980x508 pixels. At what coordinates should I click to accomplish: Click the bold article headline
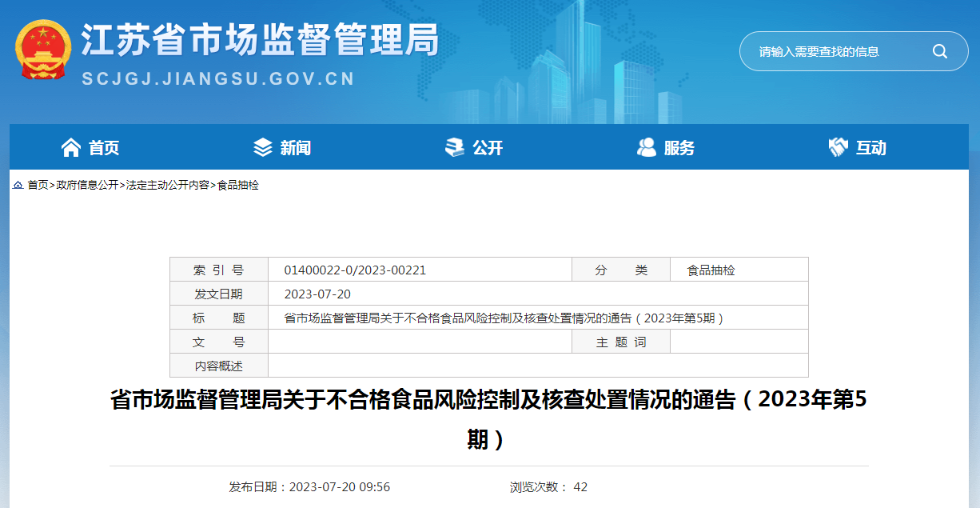pos(488,419)
